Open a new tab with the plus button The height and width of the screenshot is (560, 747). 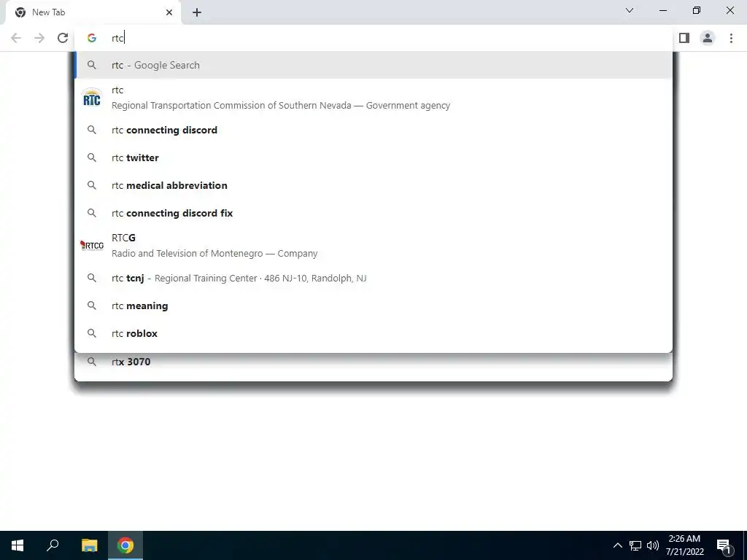tap(197, 12)
